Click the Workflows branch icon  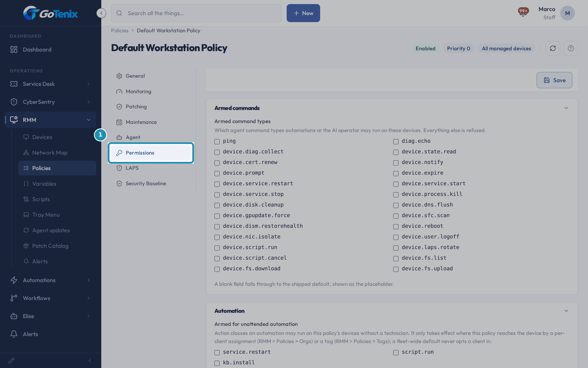pyautogui.click(x=14, y=298)
